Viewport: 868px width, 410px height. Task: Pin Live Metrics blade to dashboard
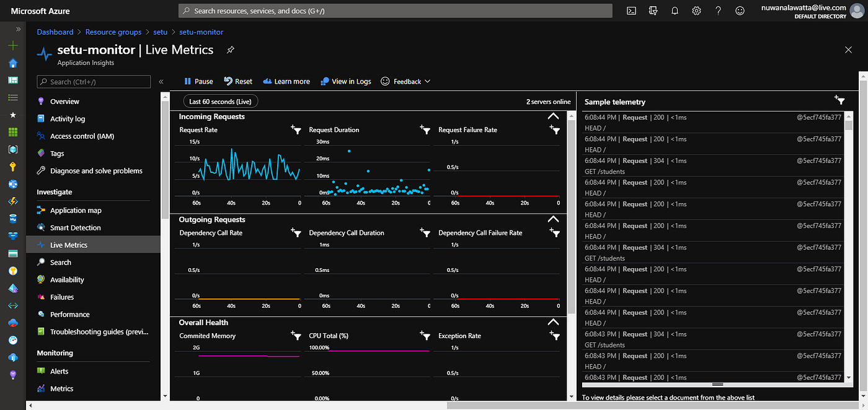coord(230,50)
